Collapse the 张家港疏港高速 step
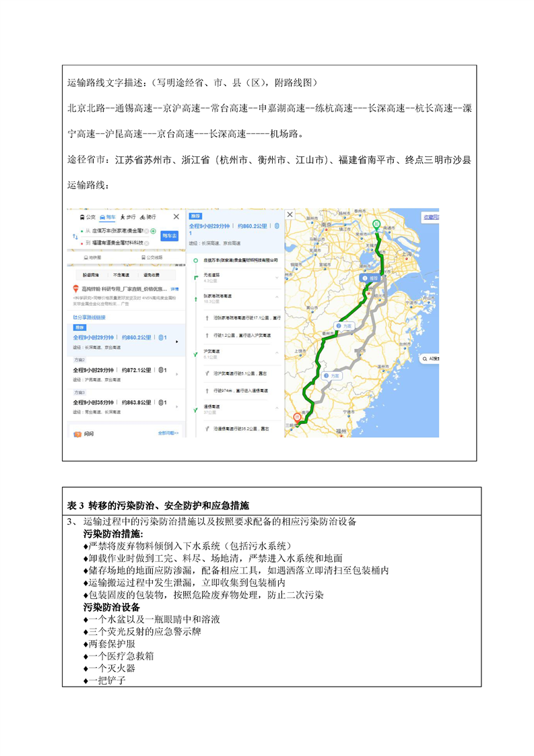This screenshot has height=756, width=534. (277, 297)
